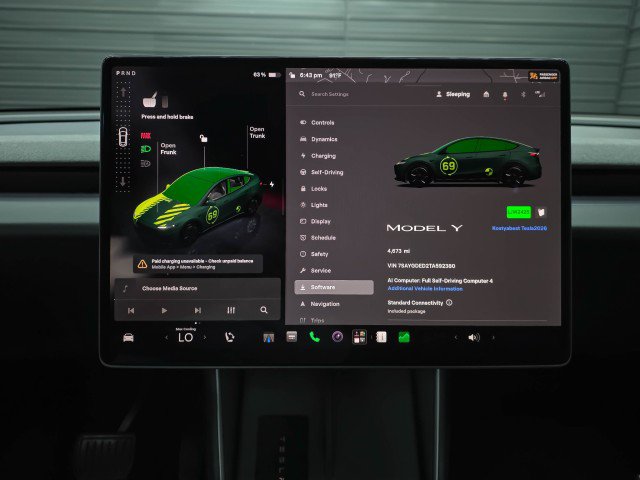Image resolution: width=640 pixels, height=480 pixels.
Task: Open the Sleeping driver profile menu
Action: tap(453, 94)
